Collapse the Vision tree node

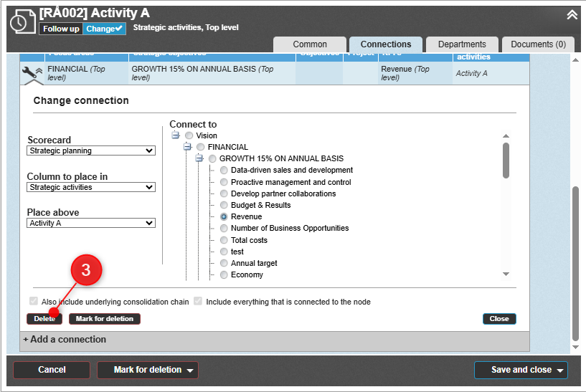176,135
